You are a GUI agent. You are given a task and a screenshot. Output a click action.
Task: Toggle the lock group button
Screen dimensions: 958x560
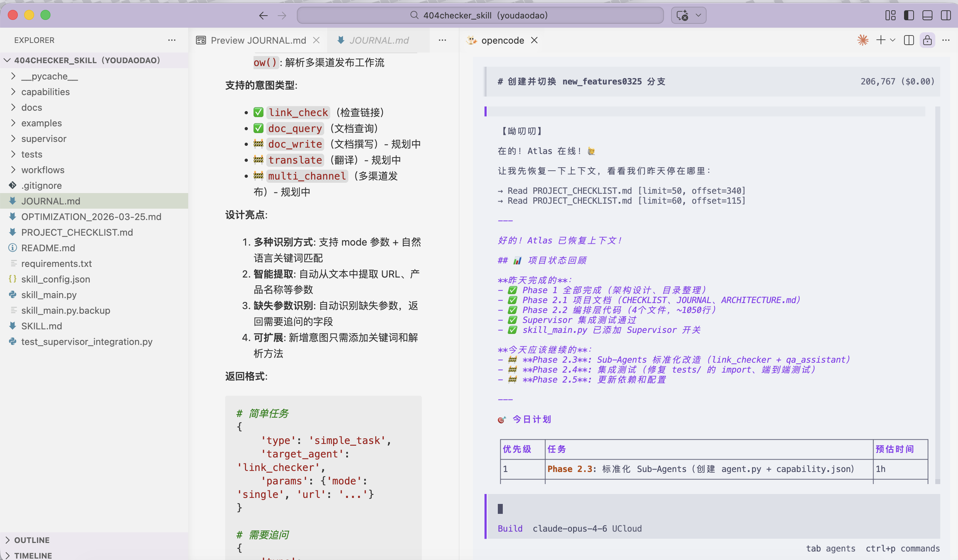[927, 40]
